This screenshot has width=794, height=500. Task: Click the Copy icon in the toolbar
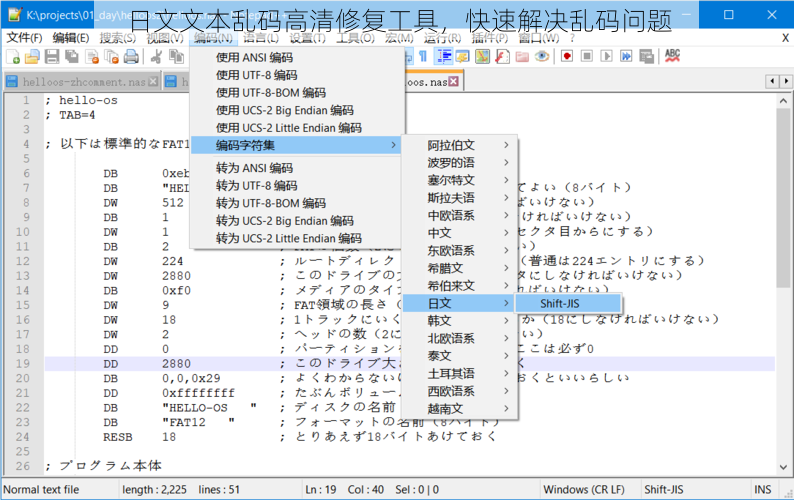(x=176, y=56)
